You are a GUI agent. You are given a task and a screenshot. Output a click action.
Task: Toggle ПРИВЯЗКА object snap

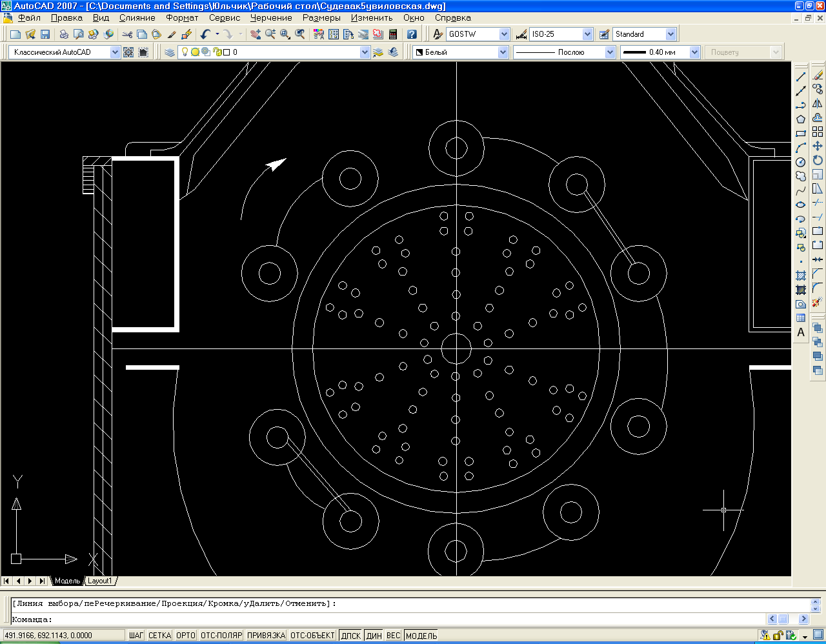coord(266,636)
